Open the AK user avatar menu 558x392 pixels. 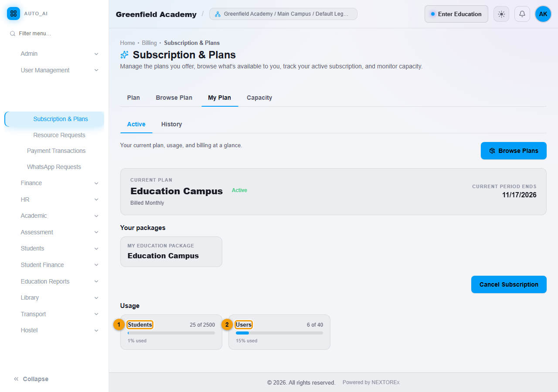[x=543, y=14]
